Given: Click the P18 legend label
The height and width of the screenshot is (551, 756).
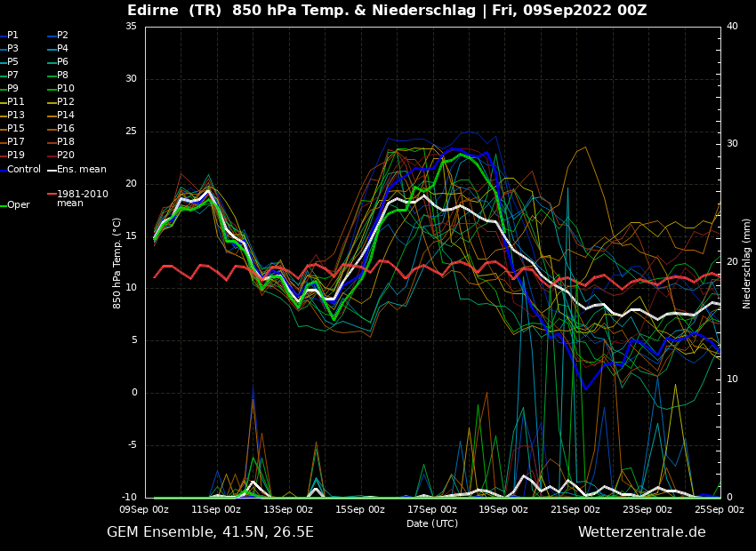Looking at the screenshot, I should pyautogui.click(x=66, y=141).
